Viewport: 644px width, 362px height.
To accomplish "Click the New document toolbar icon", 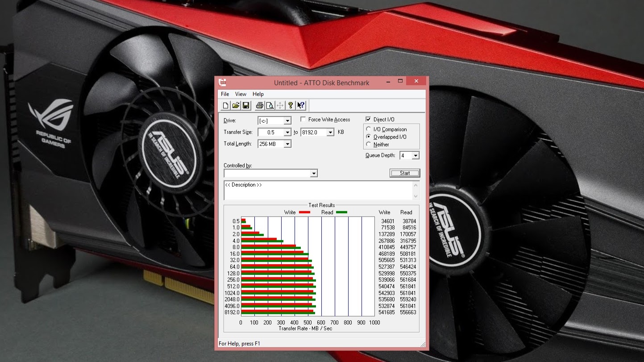I will point(226,106).
